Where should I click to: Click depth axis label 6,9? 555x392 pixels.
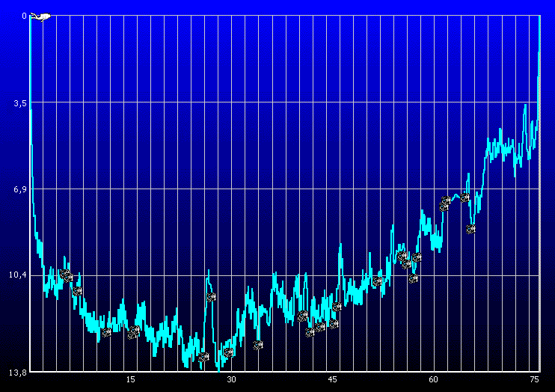[19, 189]
